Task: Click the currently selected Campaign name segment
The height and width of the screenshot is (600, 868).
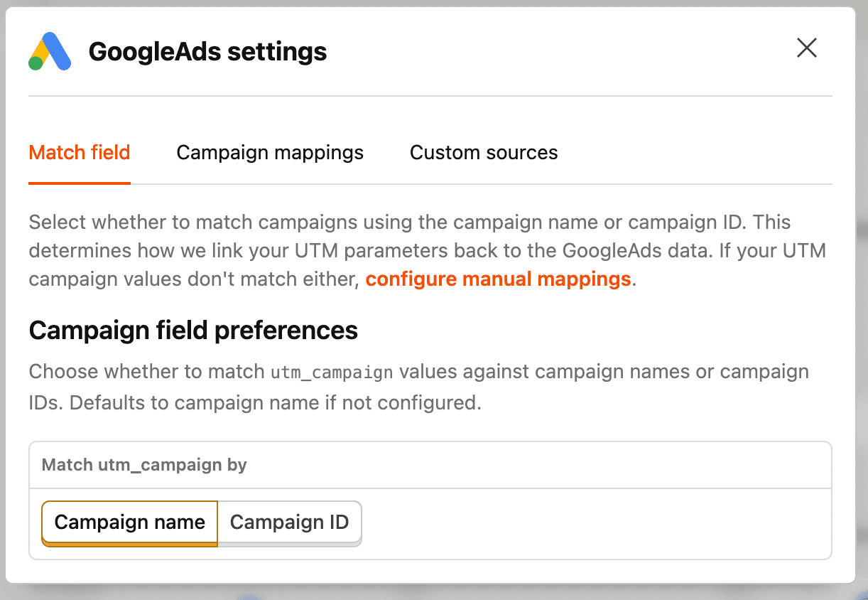Action: click(129, 522)
